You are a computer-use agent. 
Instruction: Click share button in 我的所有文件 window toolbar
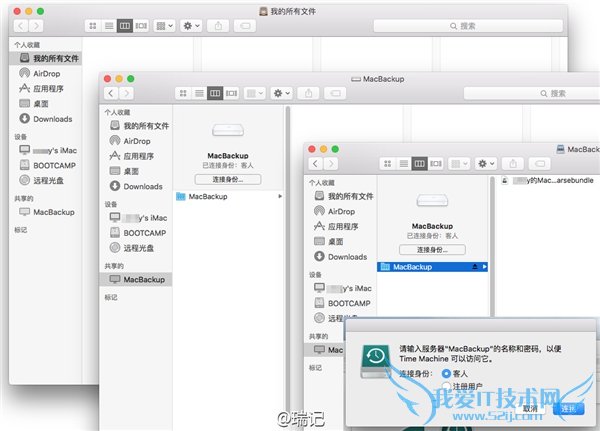click(x=218, y=26)
